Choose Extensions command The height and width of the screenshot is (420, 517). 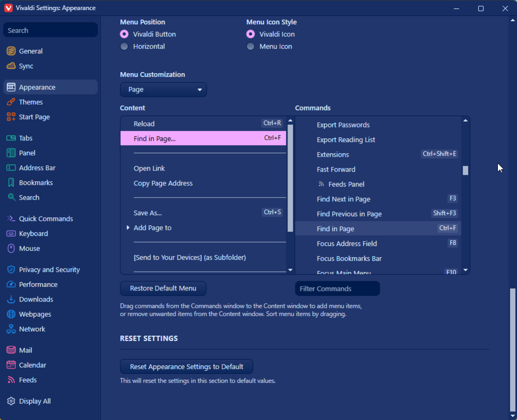tap(378, 154)
